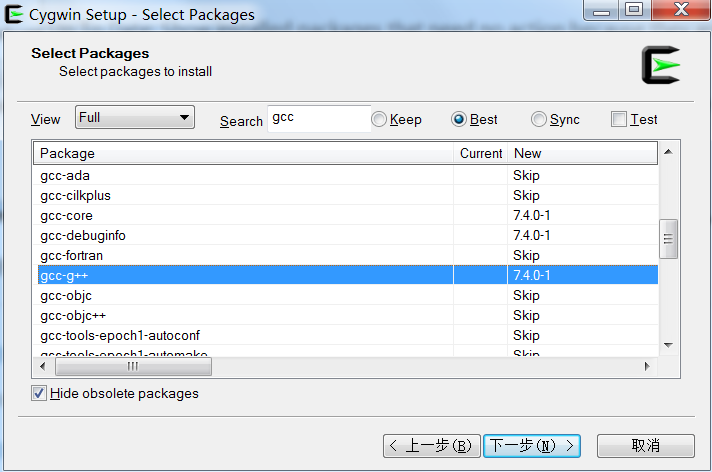Click the vertical scrollbar up arrow
Viewport: 712px width, 472px height.
pyautogui.click(x=668, y=152)
